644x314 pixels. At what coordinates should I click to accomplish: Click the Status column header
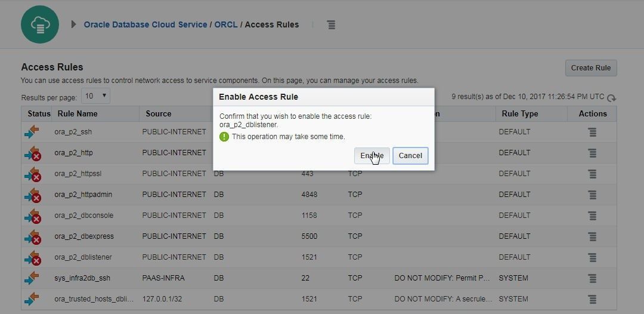[39, 114]
